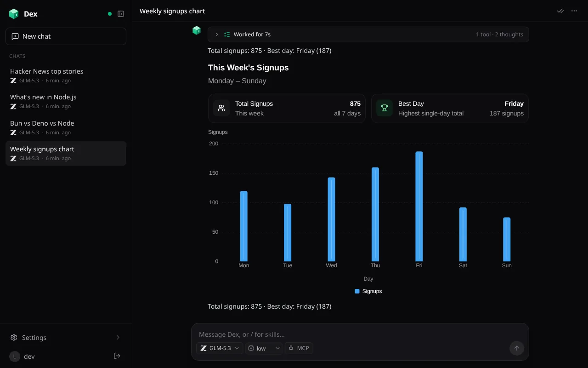Click the Settings gear icon

click(x=14, y=338)
